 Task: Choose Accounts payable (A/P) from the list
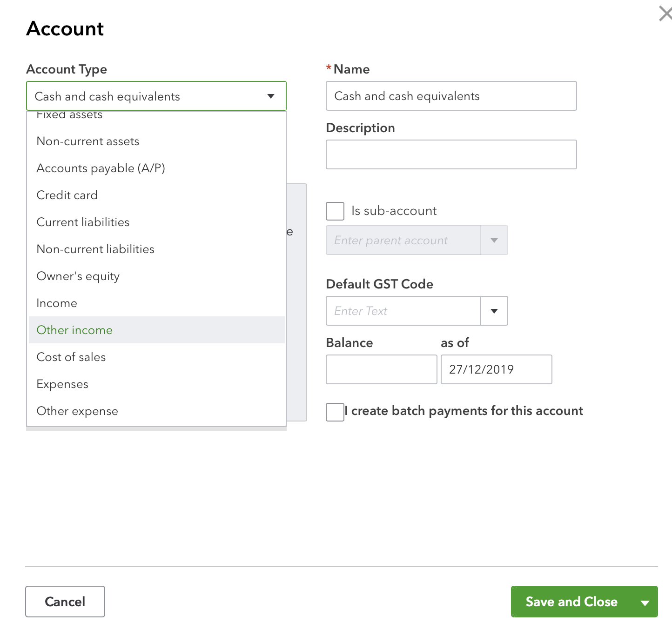click(101, 168)
